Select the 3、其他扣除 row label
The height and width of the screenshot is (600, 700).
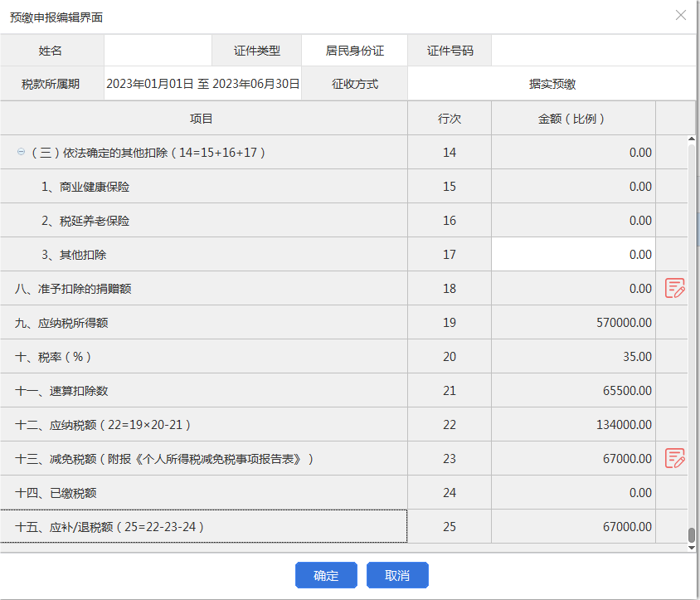coord(74,255)
